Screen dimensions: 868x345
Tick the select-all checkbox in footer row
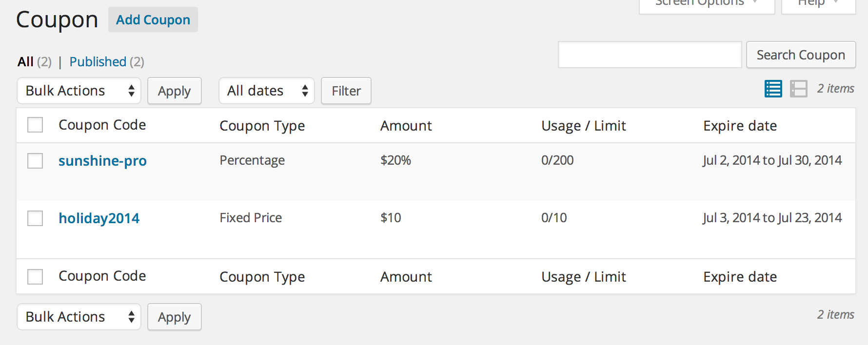tap(35, 277)
